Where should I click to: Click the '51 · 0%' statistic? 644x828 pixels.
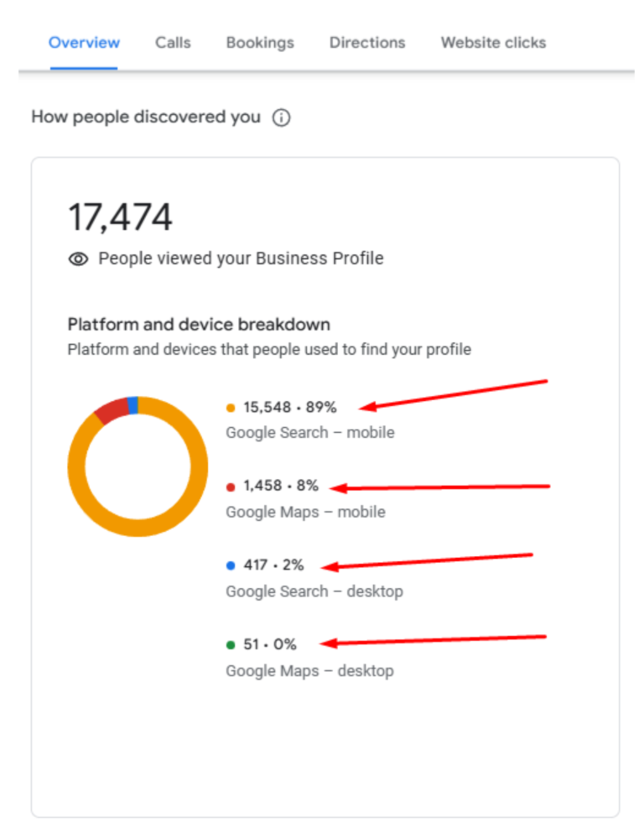[x=268, y=644]
